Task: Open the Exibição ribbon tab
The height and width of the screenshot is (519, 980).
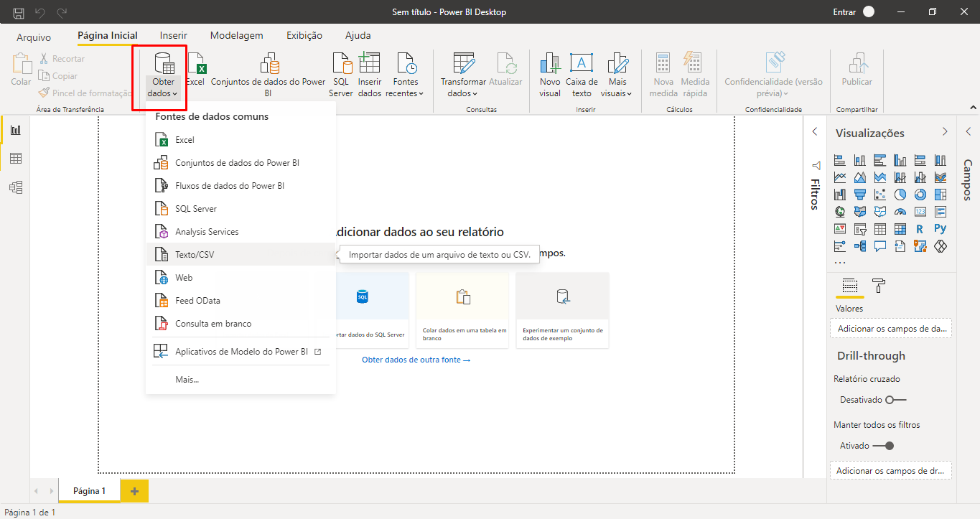Action: coord(304,35)
